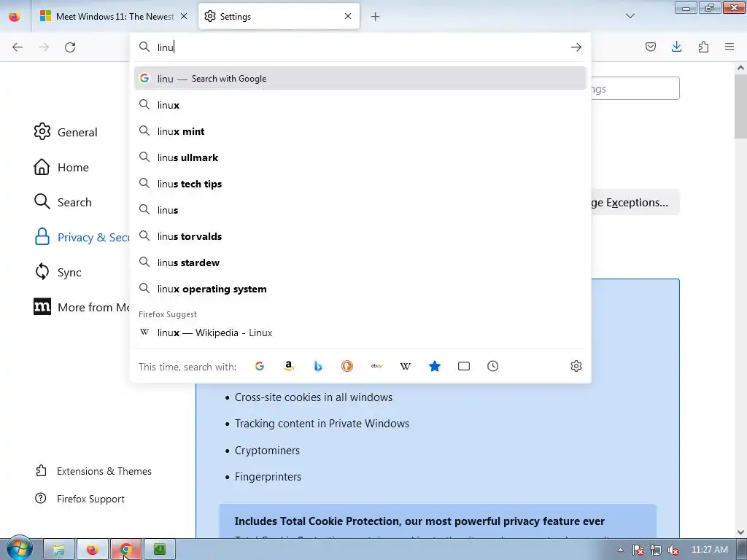Click the green app taskbar icon

coord(160,550)
